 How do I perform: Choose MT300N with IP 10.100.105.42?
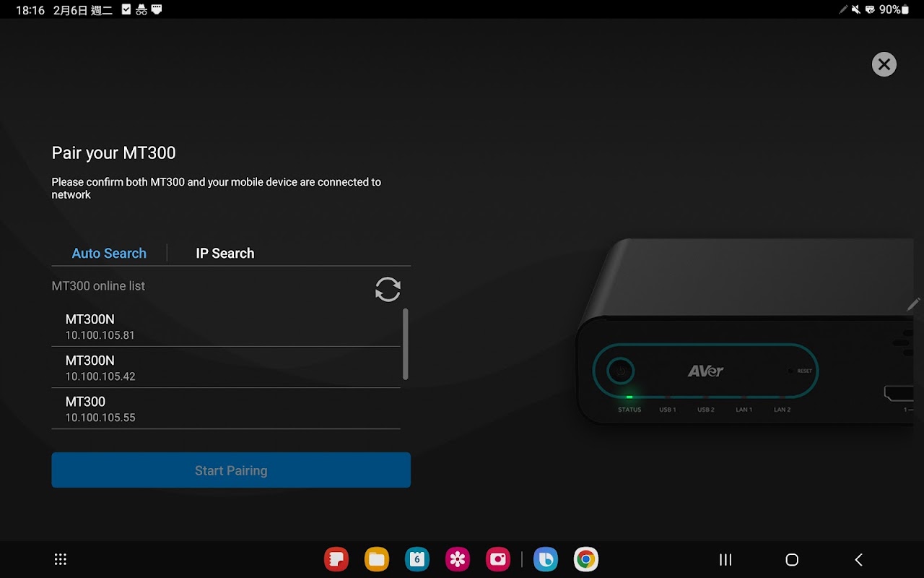(226, 368)
